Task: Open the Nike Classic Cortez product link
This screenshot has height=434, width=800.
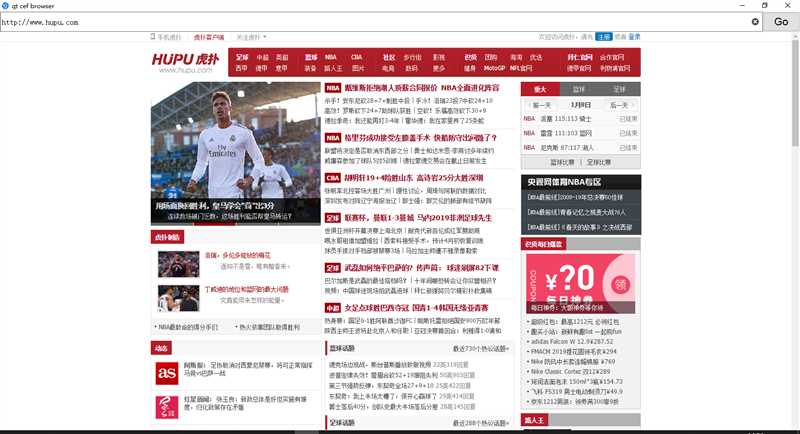Action: 570,371
